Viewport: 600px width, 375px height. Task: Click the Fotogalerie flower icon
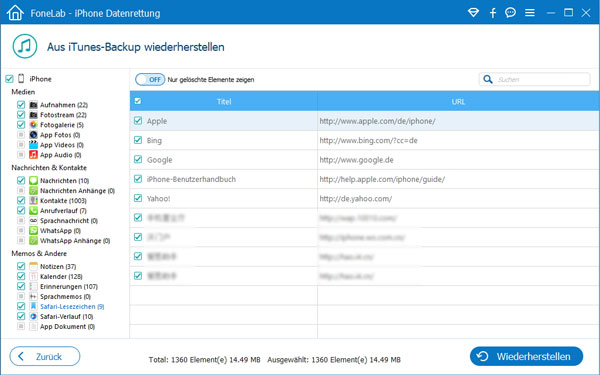[x=33, y=125]
